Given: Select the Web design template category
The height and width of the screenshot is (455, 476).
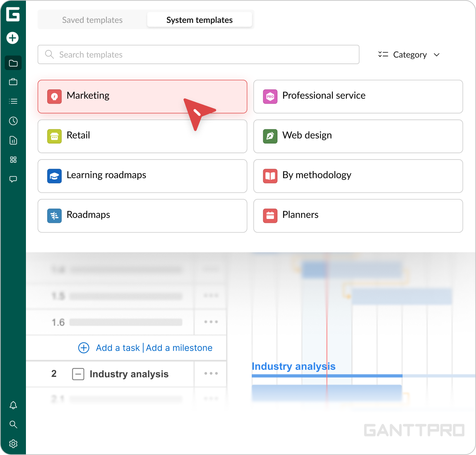Looking at the screenshot, I should pos(358,136).
